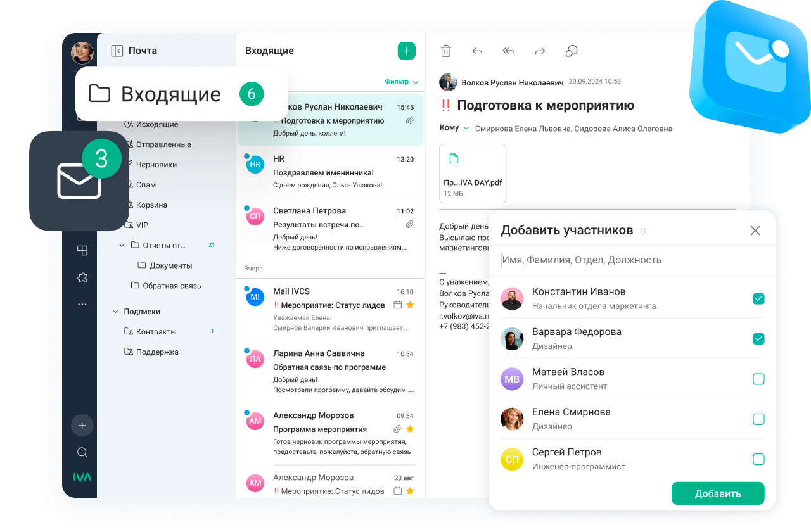Click the Reply All double-arrow icon

(x=508, y=51)
